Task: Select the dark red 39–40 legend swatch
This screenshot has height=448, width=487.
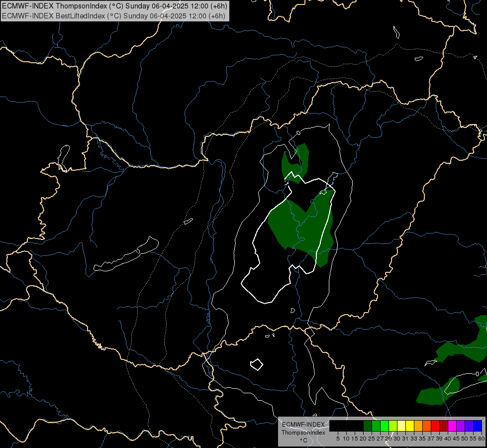Action: [x=444, y=426]
